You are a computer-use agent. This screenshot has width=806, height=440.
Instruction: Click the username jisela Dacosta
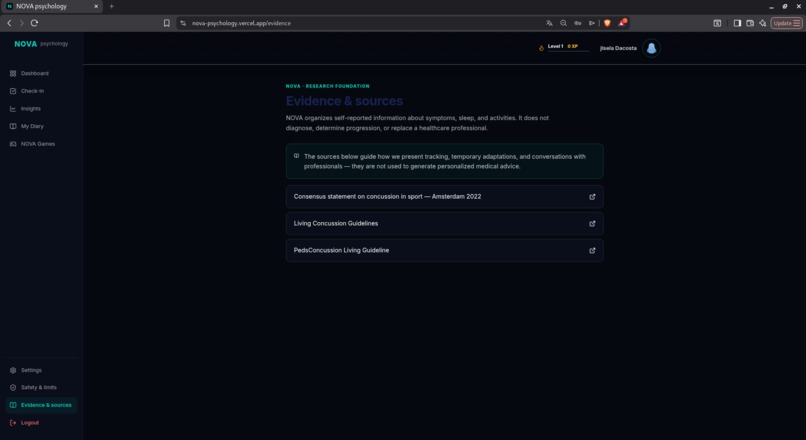coord(618,48)
